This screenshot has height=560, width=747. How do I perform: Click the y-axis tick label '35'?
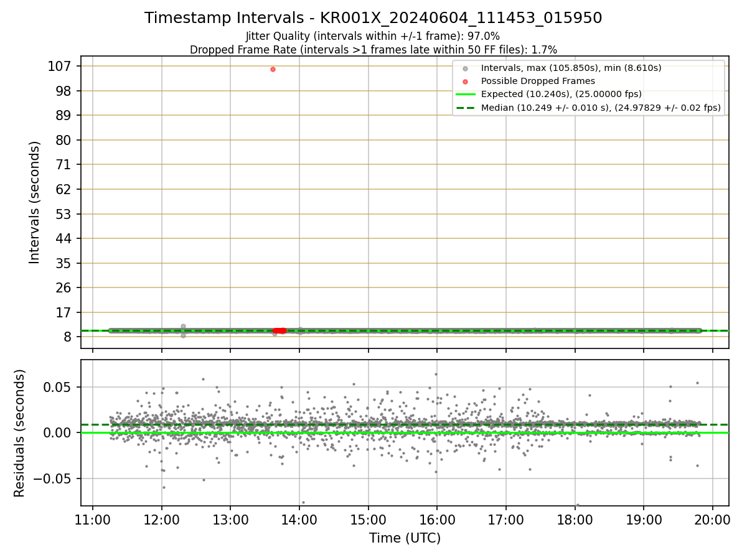point(63,263)
